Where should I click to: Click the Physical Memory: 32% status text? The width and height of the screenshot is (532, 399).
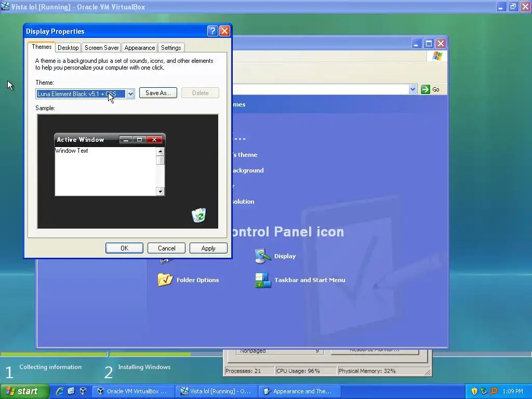click(367, 371)
